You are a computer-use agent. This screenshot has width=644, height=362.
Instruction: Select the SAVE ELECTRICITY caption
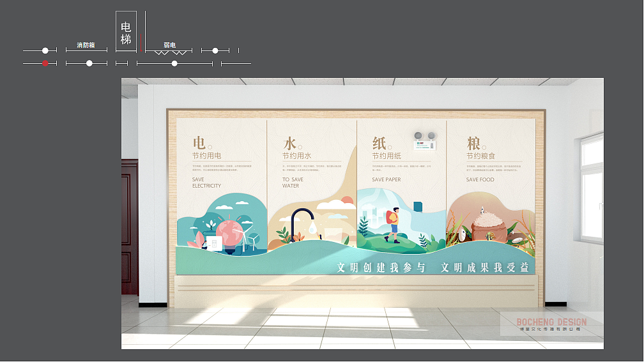(206, 183)
